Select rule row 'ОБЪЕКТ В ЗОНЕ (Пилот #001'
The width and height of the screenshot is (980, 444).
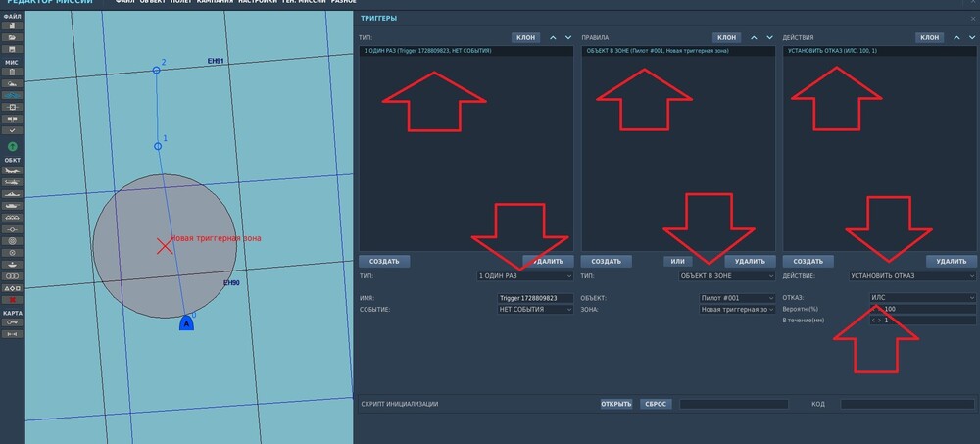[679, 51]
